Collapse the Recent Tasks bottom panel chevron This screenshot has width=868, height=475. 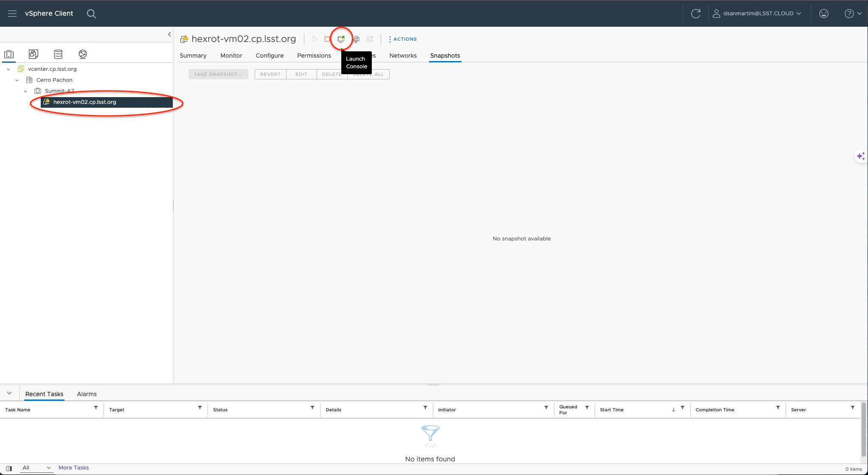(9, 393)
